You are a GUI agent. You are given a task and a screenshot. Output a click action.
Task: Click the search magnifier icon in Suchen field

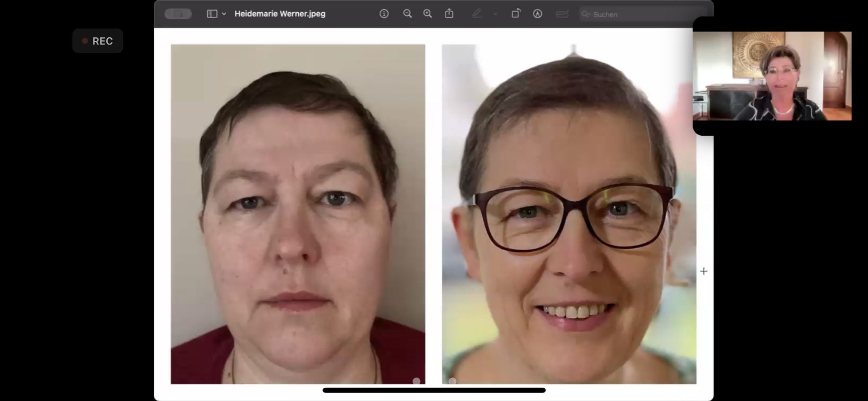tap(586, 14)
